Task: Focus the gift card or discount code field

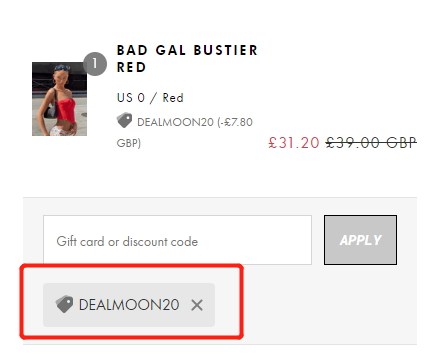Action: point(177,240)
